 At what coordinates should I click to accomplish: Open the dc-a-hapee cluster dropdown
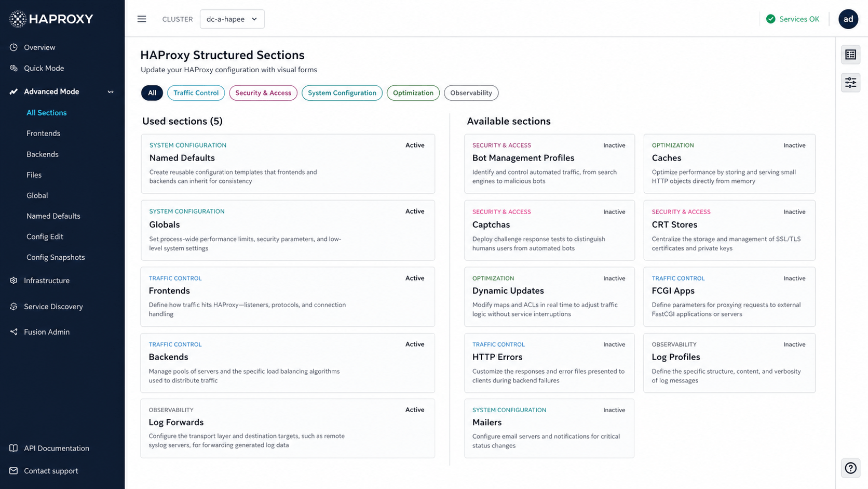tap(232, 19)
